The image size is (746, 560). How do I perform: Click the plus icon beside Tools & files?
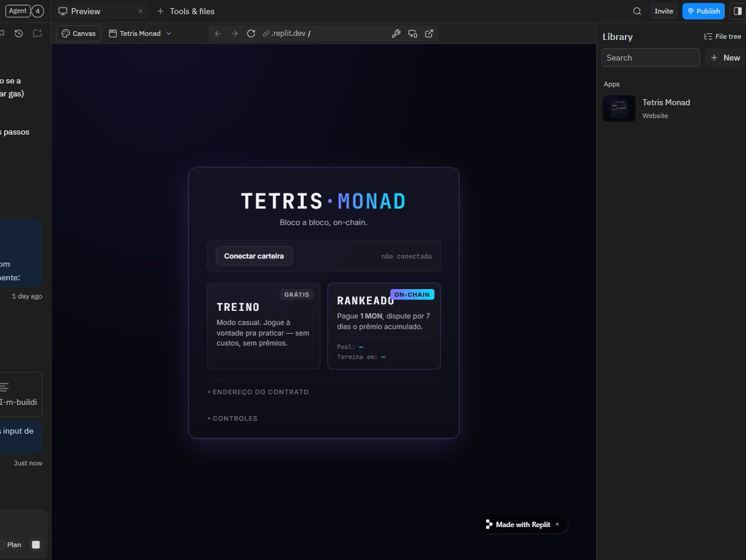click(160, 11)
